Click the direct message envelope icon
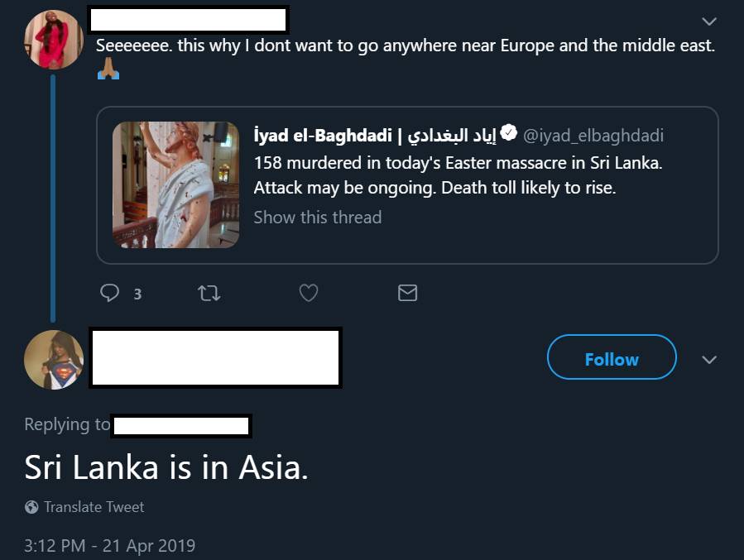Screen dimensions: 744x560 pyautogui.click(x=408, y=293)
